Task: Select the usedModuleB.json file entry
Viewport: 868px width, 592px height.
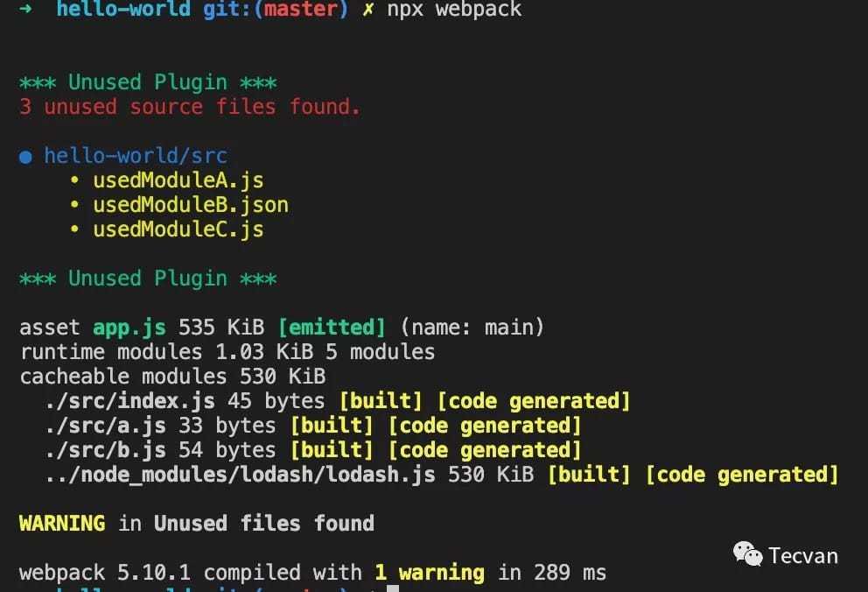Action: (x=191, y=205)
